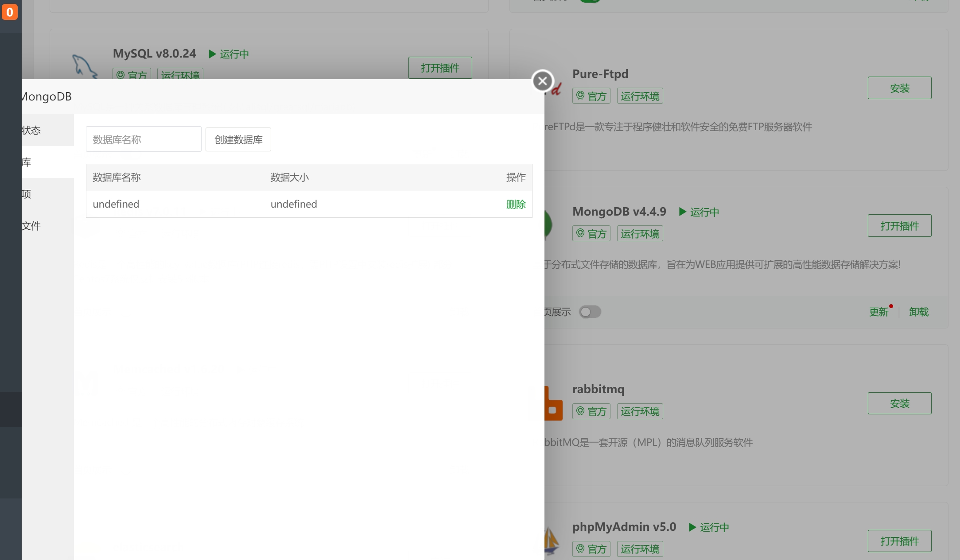
Task: Click the undefined database name cell
Action: tap(116, 204)
